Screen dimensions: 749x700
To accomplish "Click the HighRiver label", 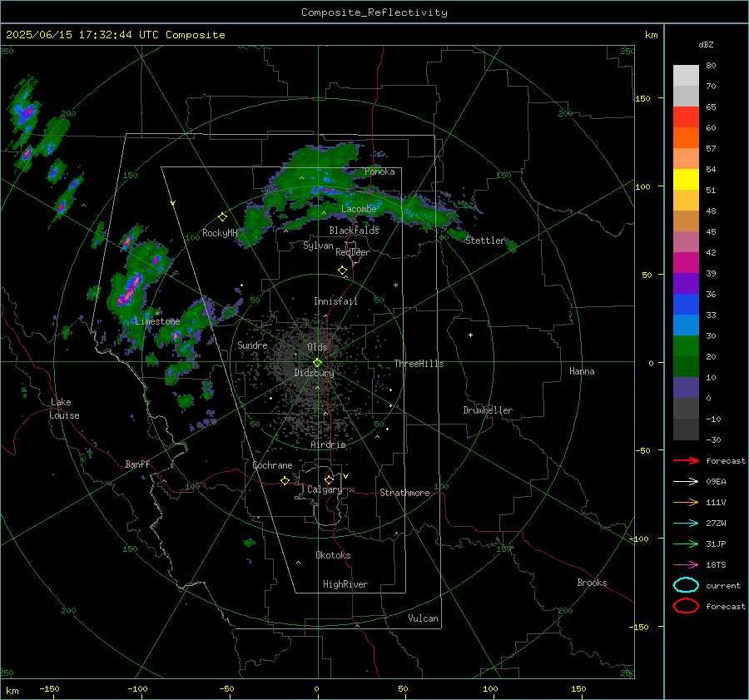I will click(x=345, y=584).
